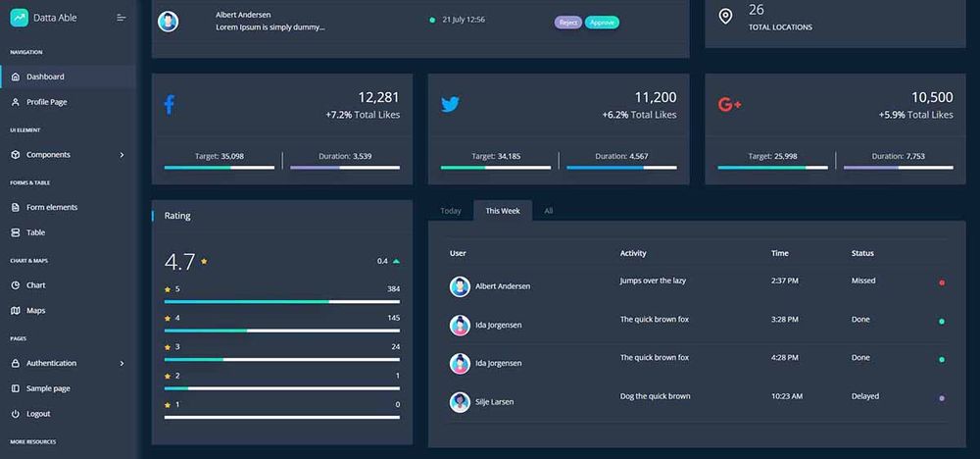Viewport: 980px width, 459px height.
Task: Click the Facebook icon on likes card
Action: pyautogui.click(x=169, y=104)
